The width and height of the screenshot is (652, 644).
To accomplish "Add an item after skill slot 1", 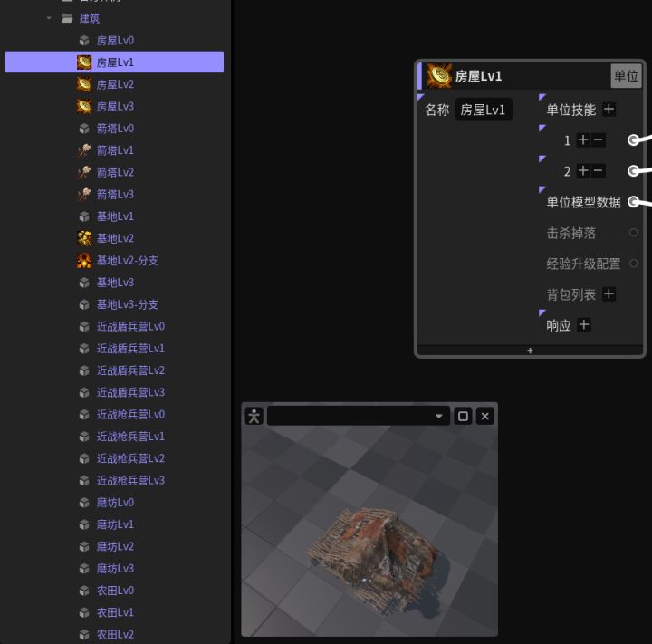I will click(x=583, y=140).
